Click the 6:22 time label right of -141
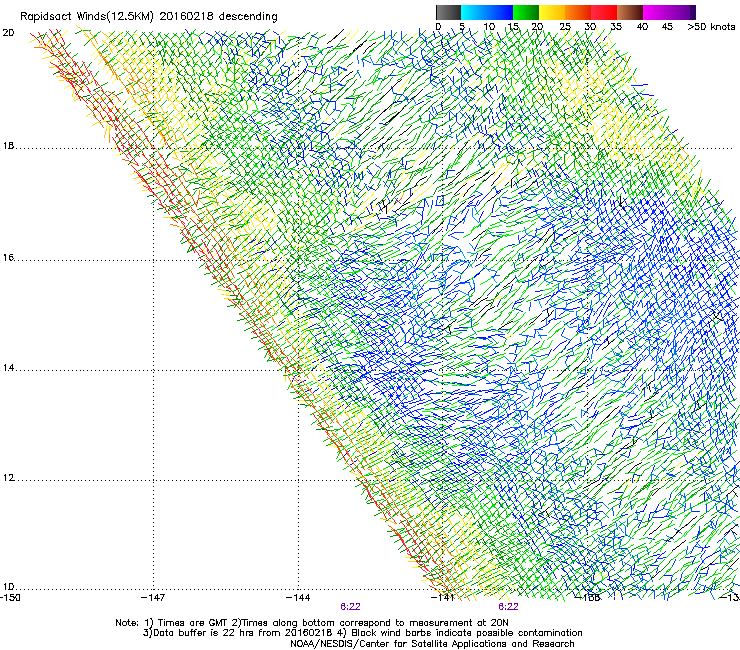740x650 pixels. click(x=508, y=607)
